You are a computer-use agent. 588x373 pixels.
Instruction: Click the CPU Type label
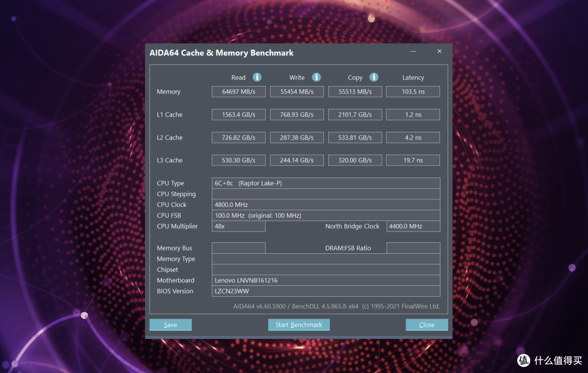coord(170,184)
